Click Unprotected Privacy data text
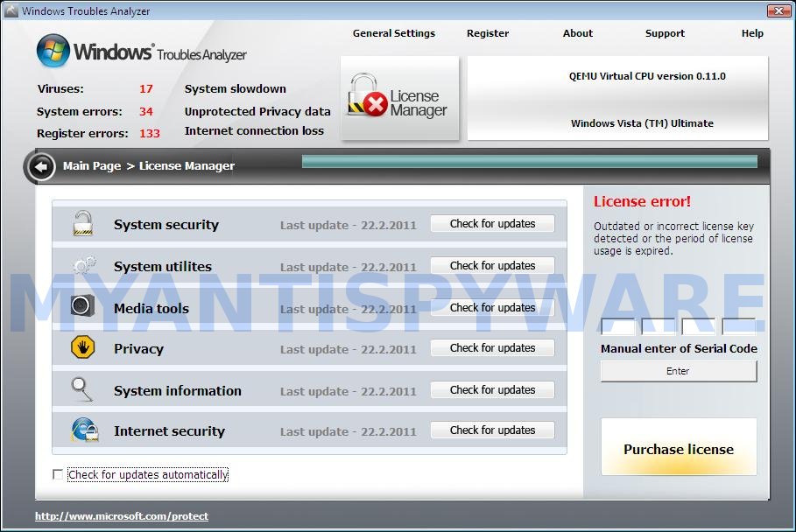This screenshot has width=796, height=532. tap(257, 112)
